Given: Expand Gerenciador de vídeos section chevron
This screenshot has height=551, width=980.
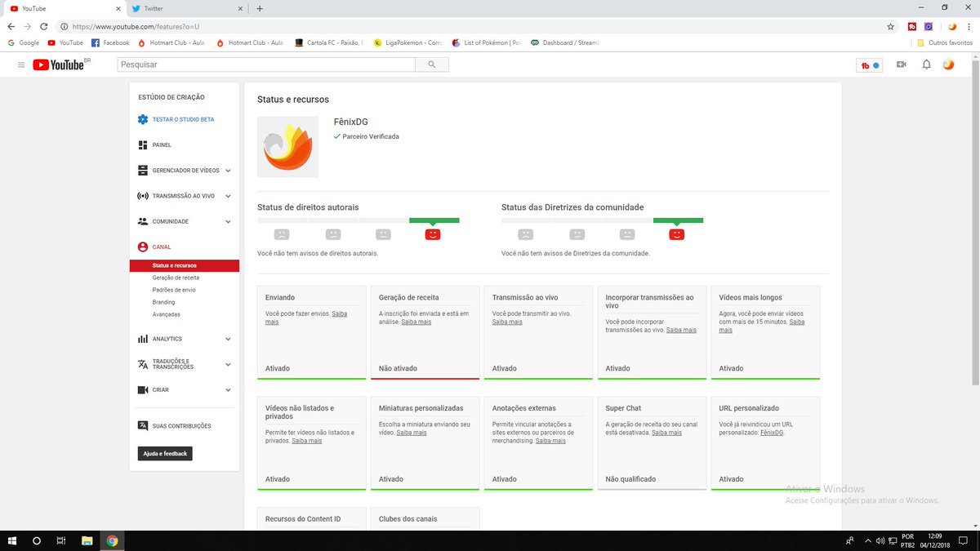Looking at the screenshot, I should tap(228, 171).
